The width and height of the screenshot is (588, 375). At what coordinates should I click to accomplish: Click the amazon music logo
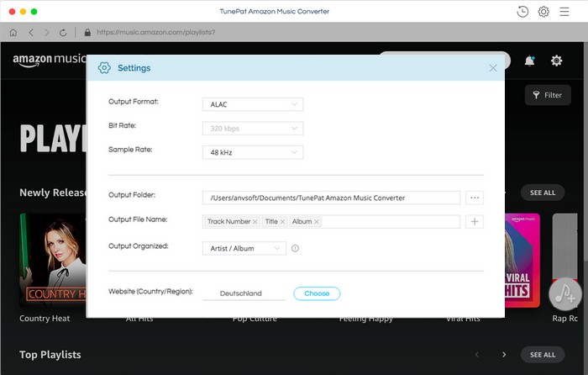point(50,60)
